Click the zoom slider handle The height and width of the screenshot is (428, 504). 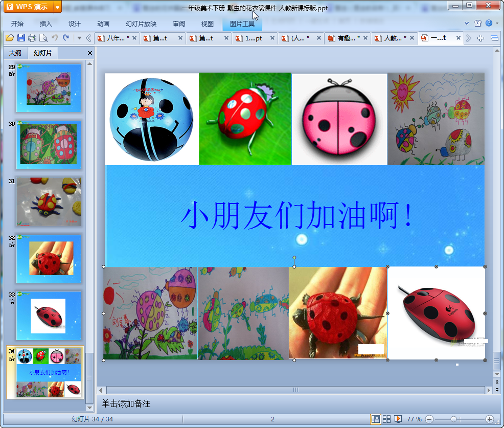click(x=453, y=419)
